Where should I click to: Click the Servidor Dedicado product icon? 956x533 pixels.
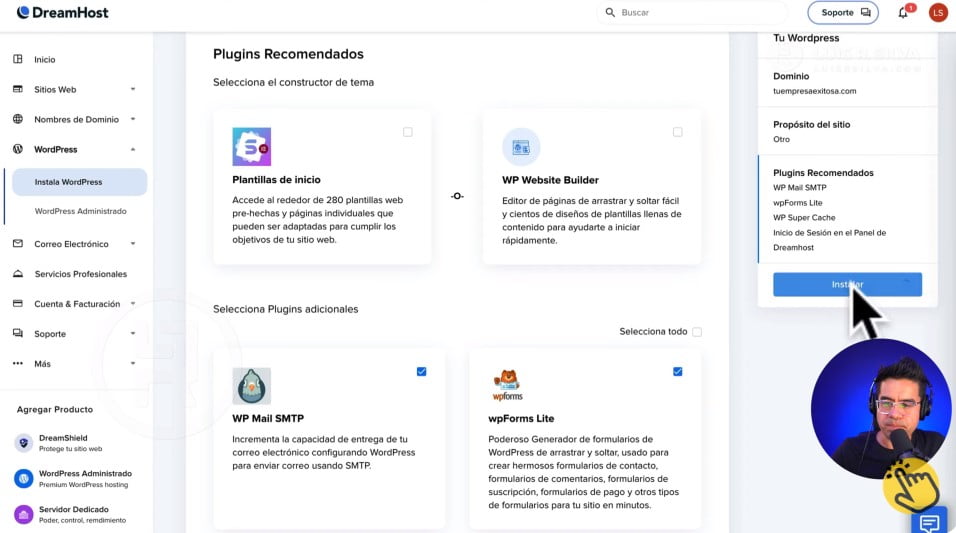tap(23, 515)
